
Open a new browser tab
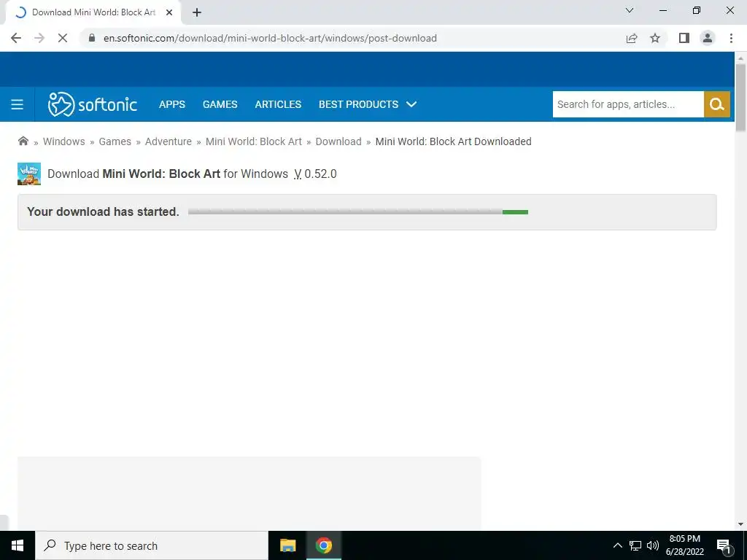click(197, 13)
